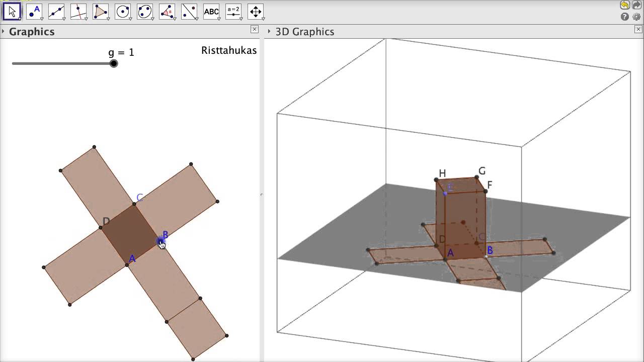Viewport: 644px width, 362px height.
Task: Click the Redo arrow
Action: (x=636, y=5)
